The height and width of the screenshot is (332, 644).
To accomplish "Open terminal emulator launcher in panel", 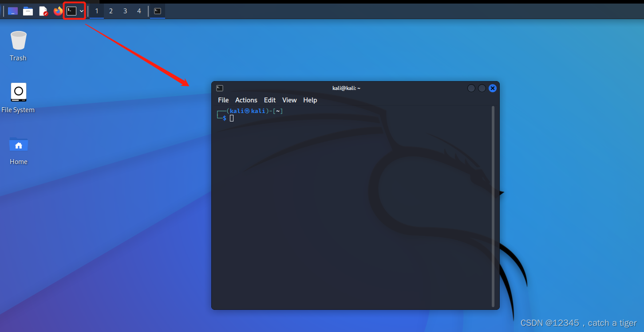I will coord(71,11).
